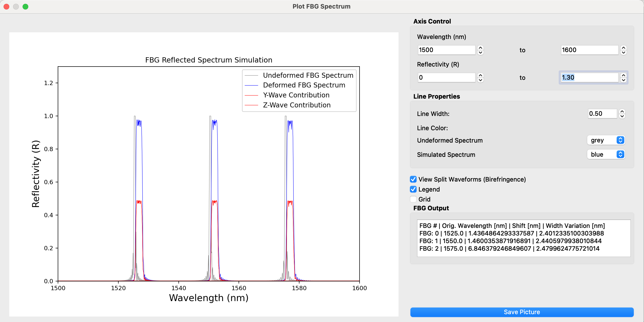Image resolution: width=644 pixels, height=322 pixels.
Task: Click the green macOS zoom window button
Action: tap(25, 6)
